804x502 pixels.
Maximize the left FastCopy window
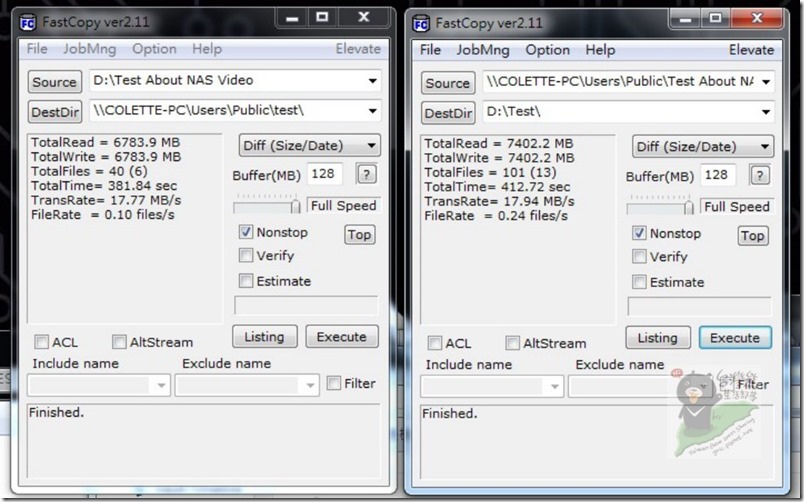click(x=322, y=18)
